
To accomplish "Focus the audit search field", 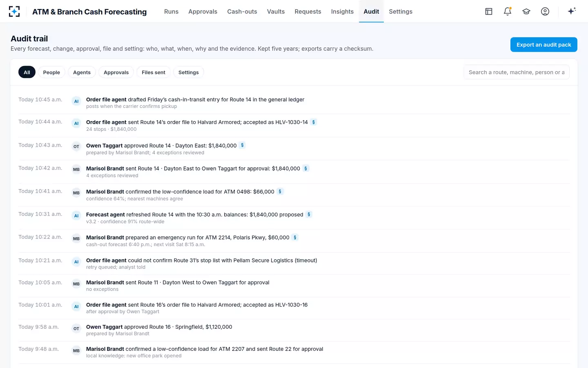I will (516, 72).
